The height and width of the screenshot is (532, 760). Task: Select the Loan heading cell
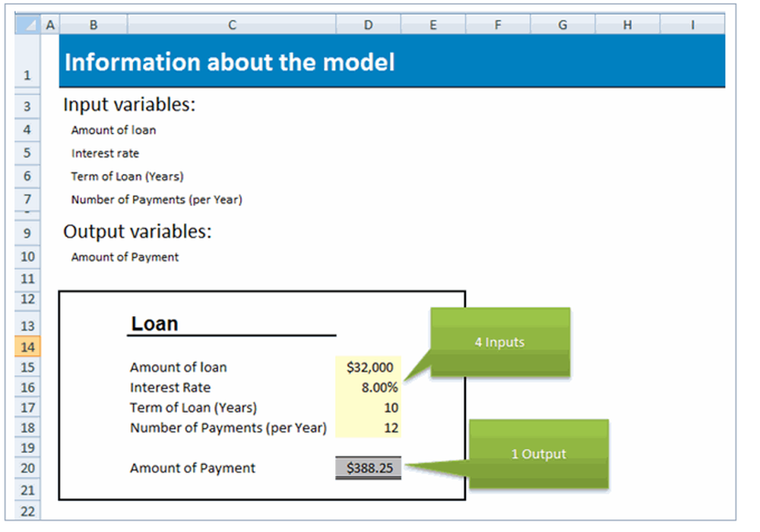coord(154,323)
